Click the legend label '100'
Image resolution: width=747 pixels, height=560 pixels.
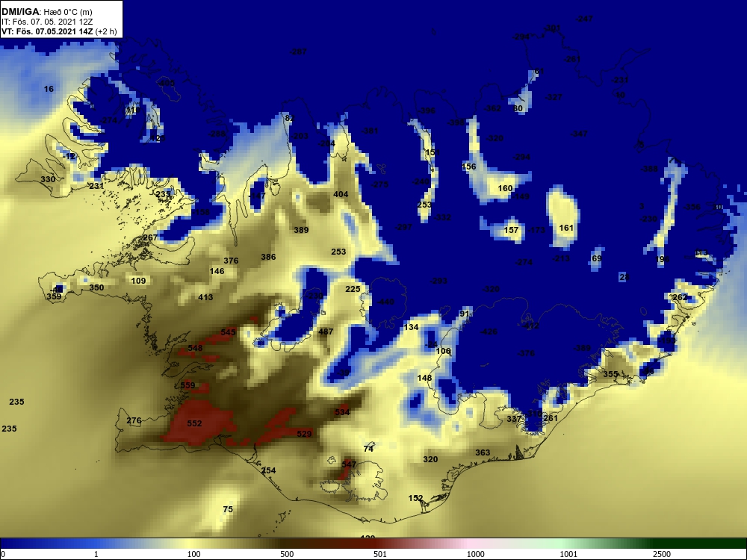[194, 554]
